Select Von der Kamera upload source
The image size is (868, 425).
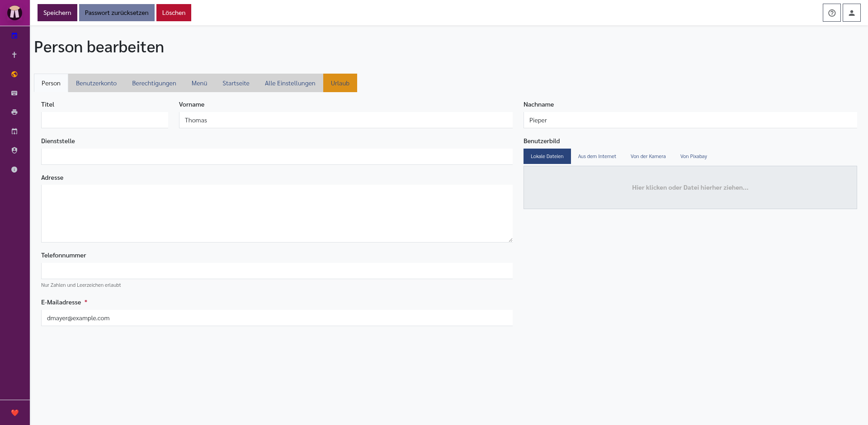click(x=648, y=156)
